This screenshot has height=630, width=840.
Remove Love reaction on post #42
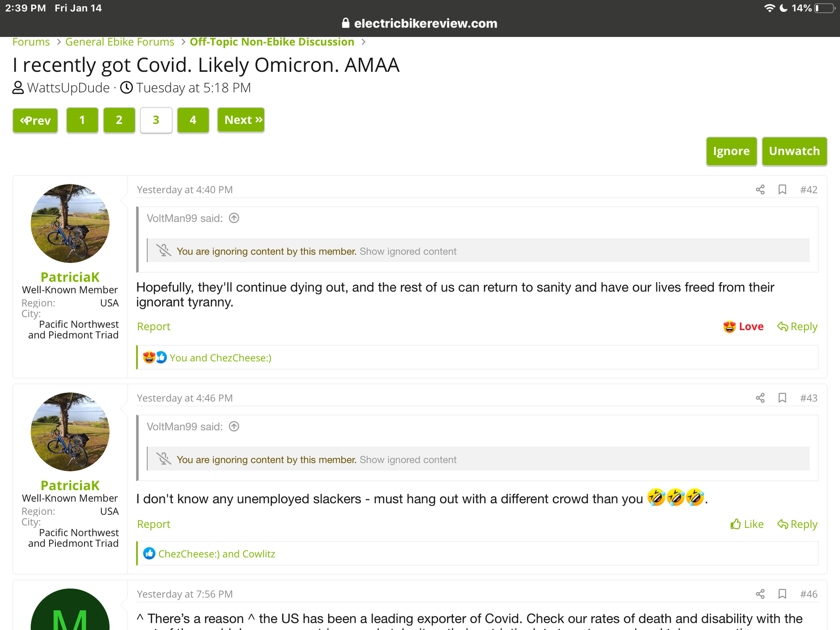tap(743, 326)
